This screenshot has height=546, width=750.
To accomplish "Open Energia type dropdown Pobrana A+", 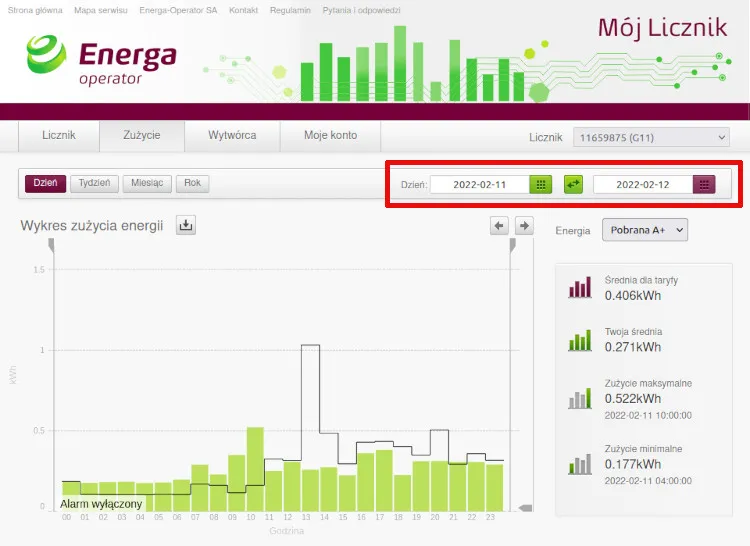I will click(x=645, y=230).
